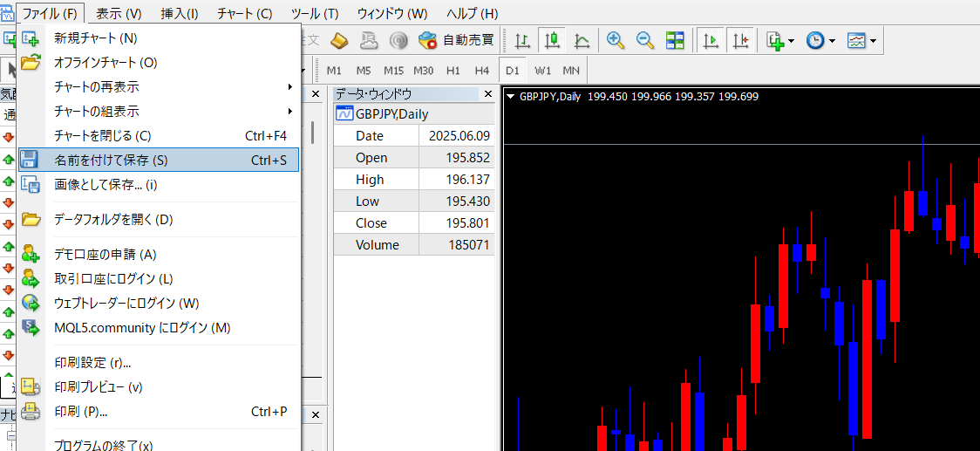This screenshot has height=451, width=980.
Task: Toggle chart shift icon
Action: coord(740,41)
